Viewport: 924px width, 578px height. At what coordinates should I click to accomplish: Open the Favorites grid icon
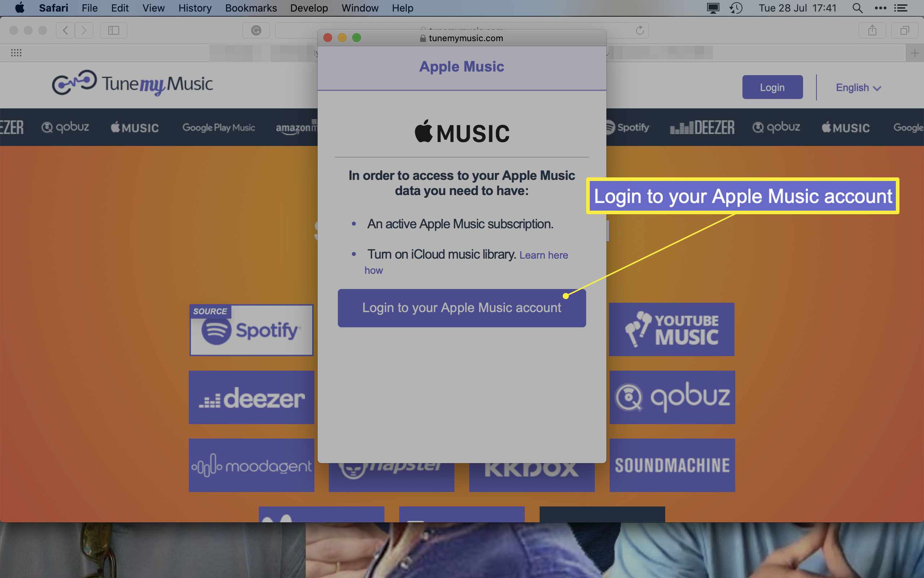point(16,53)
